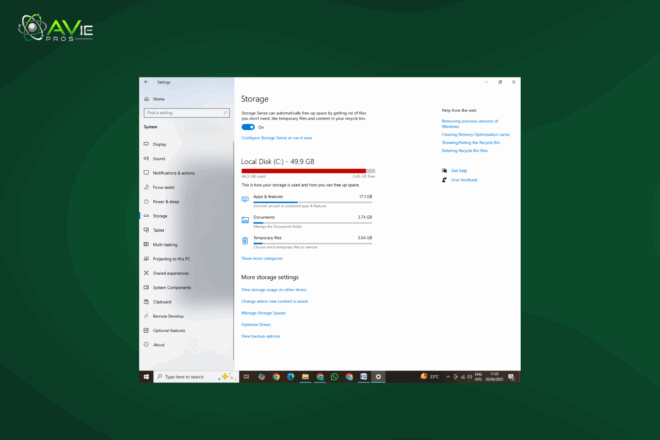Open Removing previous versions of Windows help
The width and height of the screenshot is (660, 440).
(x=470, y=123)
